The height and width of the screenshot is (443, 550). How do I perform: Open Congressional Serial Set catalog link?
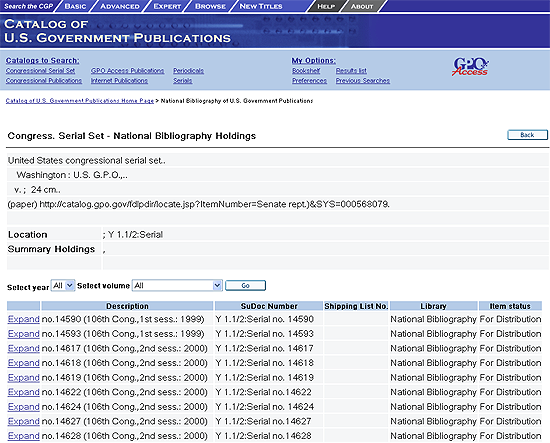pyautogui.click(x=40, y=71)
